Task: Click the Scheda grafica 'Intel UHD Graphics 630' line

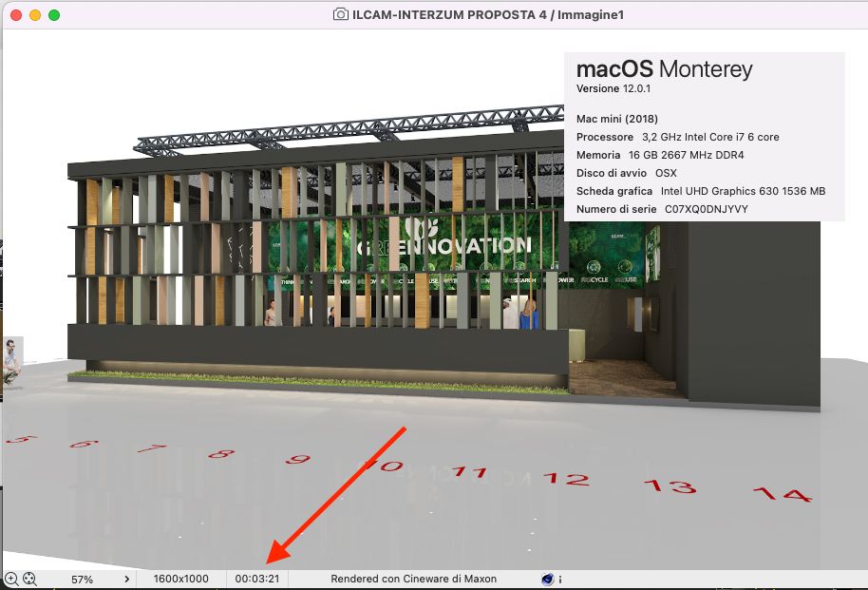Action: [x=701, y=191]
